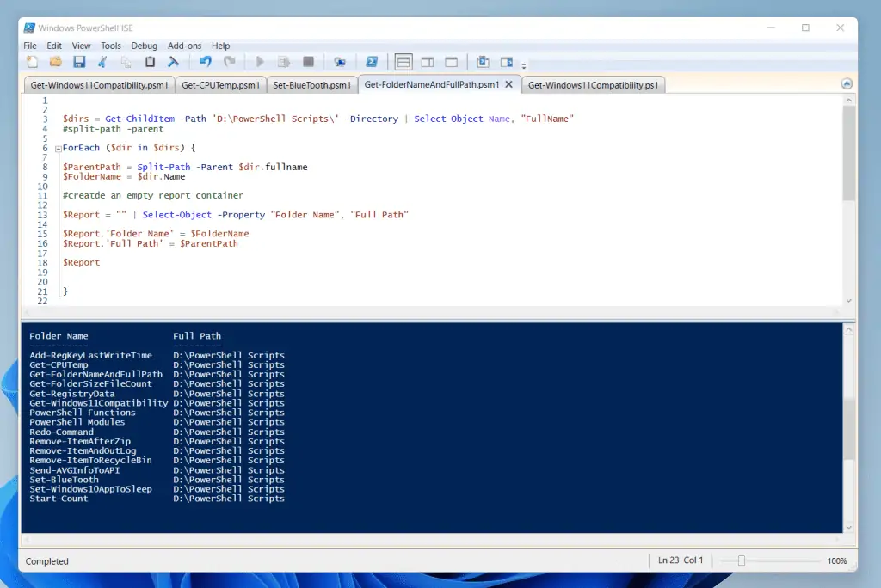Click the Run Selection icon
881x588 pixels.
tap(284, 63)
